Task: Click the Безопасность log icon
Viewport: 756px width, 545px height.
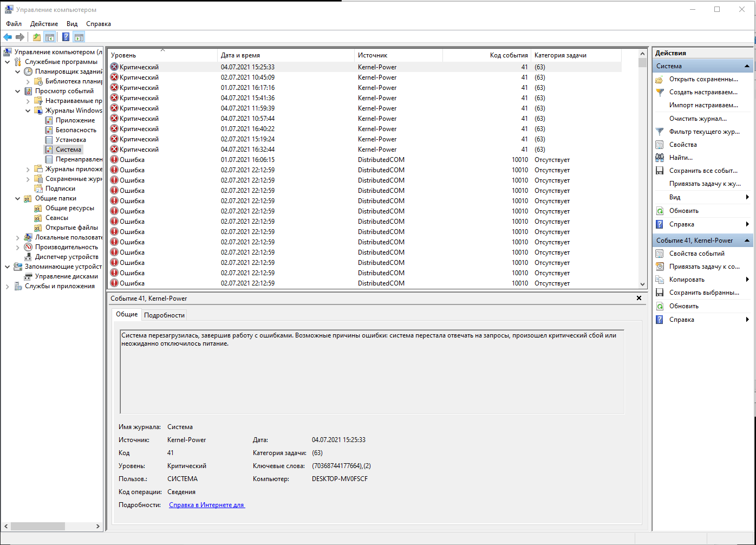Action: [x=49, y=130]
